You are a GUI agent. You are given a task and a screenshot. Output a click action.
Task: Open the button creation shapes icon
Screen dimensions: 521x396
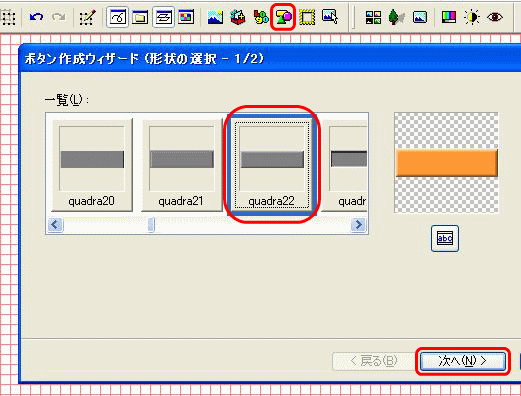pos(283,17)
